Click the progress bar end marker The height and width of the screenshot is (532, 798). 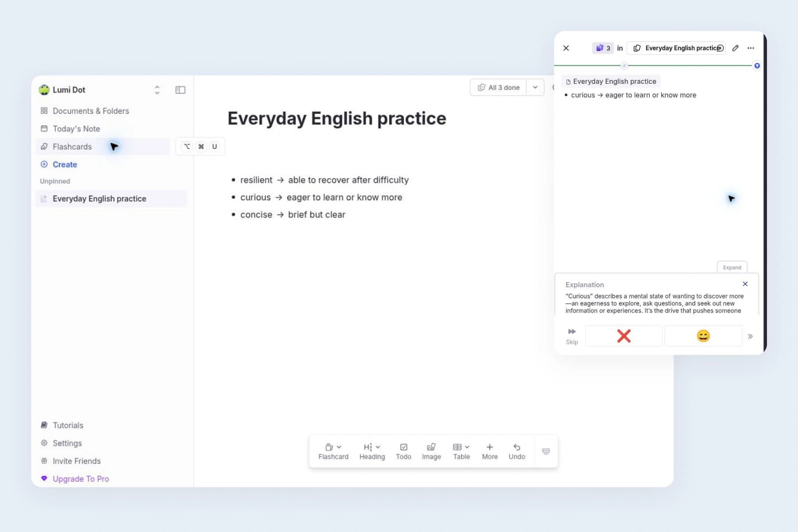[x=757, y=66]
